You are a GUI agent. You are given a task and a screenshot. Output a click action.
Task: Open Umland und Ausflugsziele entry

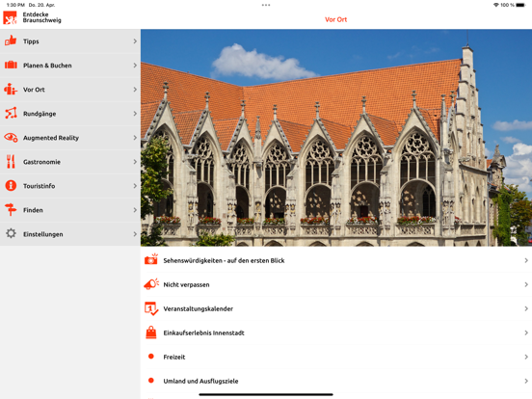pos(336,381)
